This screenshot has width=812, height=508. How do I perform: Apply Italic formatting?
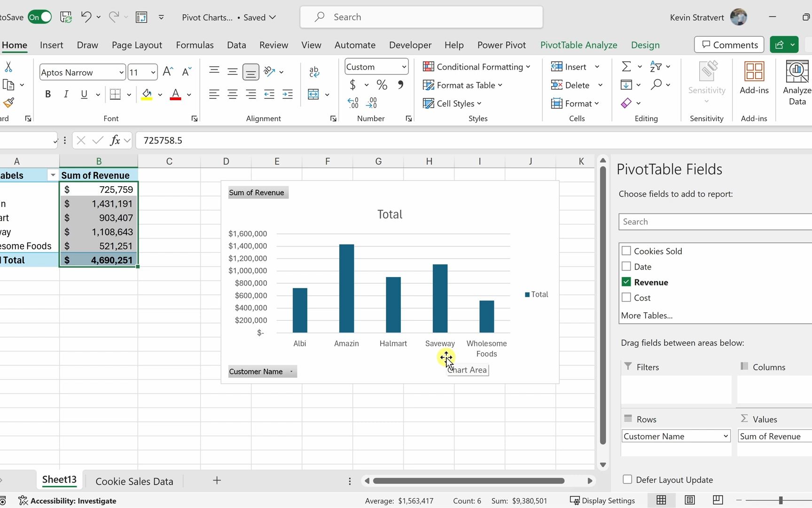(66, 94)
